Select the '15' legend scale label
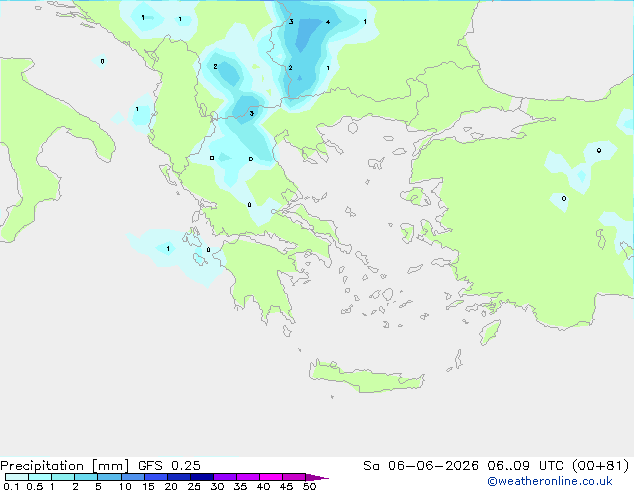 click(x=148, y=486)
